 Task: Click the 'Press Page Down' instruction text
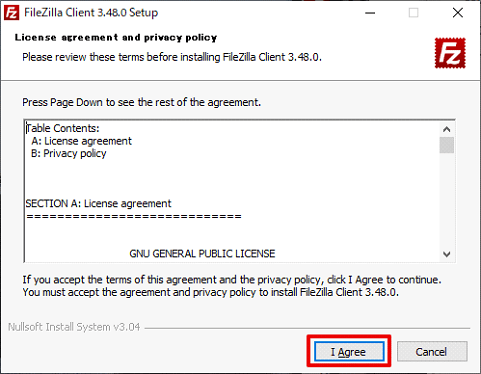pos(141,102)
